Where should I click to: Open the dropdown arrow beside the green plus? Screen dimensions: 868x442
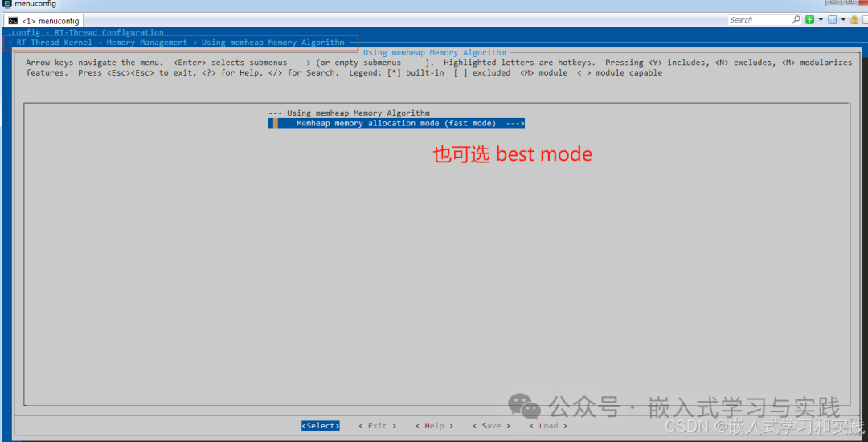pyautogui.click(x=819, y=20)
